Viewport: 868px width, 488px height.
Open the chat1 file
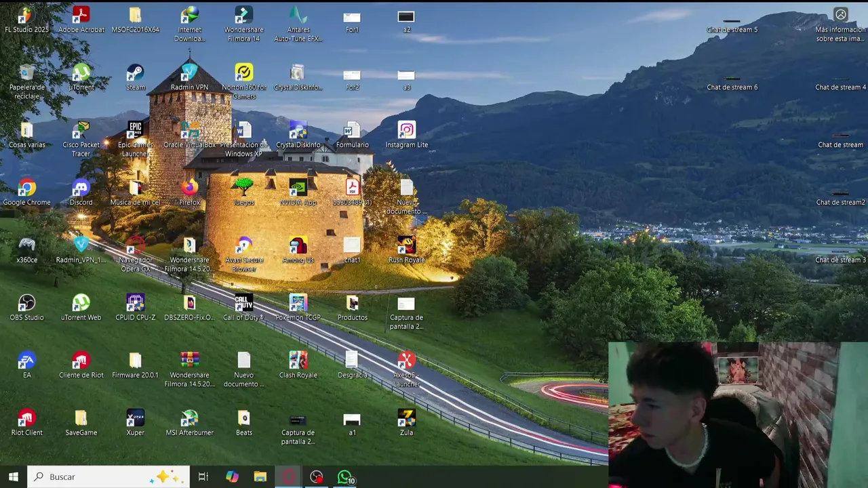[x=352, y=245]
